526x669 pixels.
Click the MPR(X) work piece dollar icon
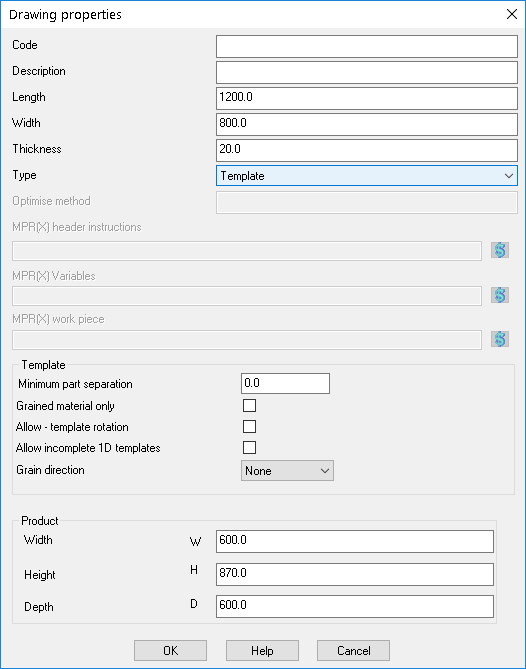tap(500, 340)
